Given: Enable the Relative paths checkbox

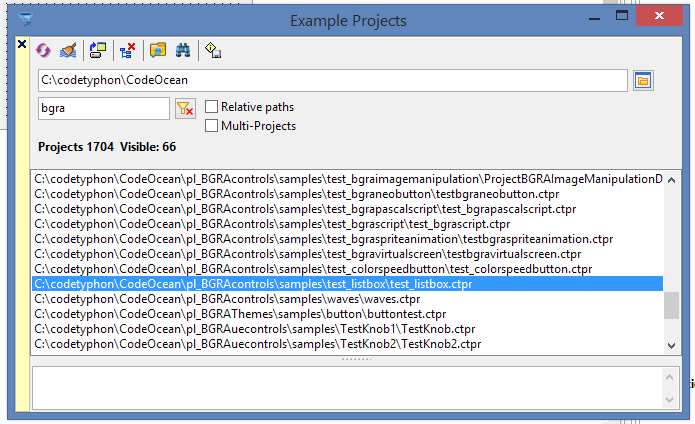Looking at the screenshot, I should pos(211,107).
